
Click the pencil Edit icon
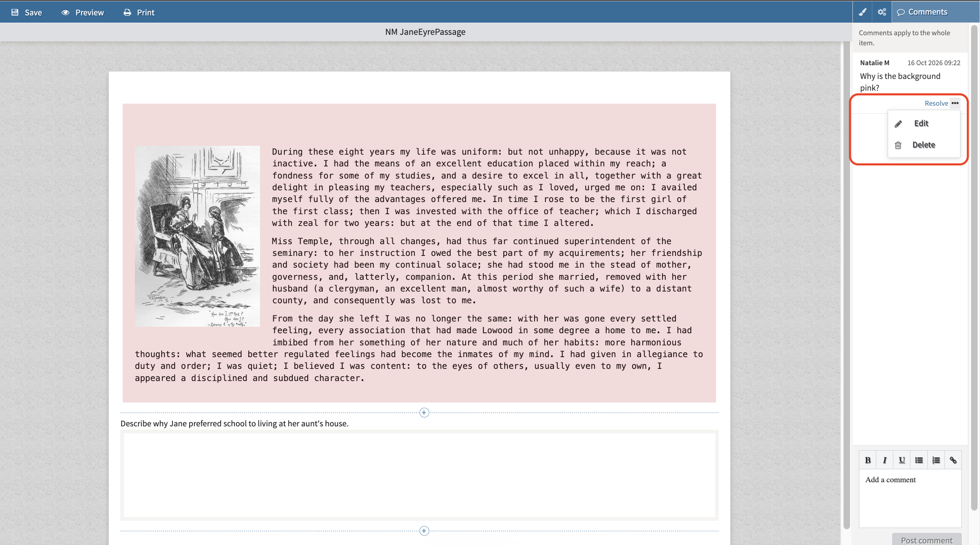tap(898, 124)
